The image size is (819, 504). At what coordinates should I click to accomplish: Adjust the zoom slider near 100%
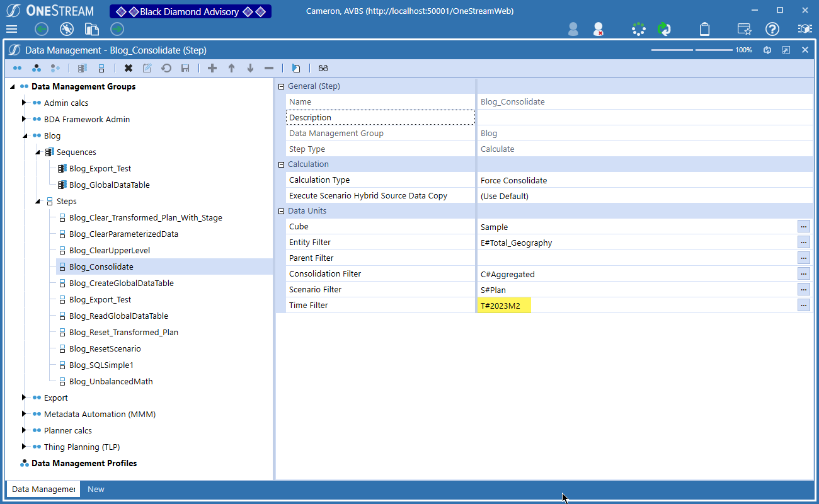(691, 50)
